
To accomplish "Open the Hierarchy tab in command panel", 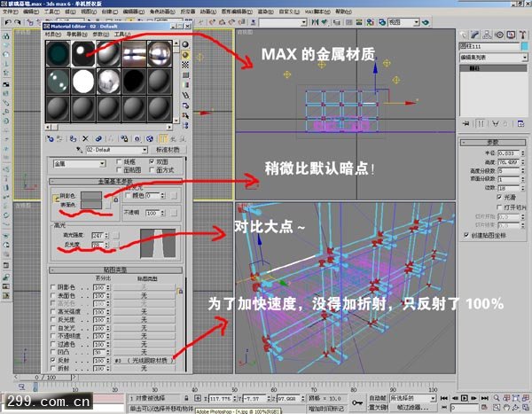I will tap(487, 35).
